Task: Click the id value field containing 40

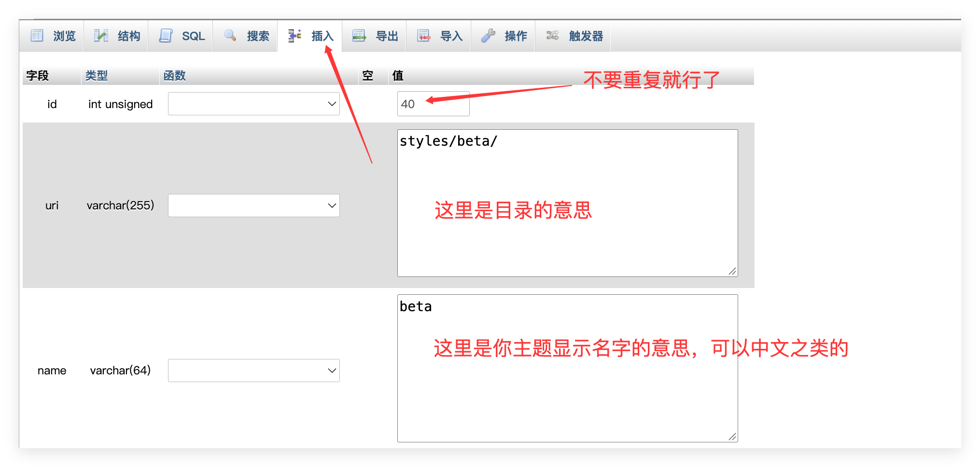Action: click(x=433, y=104)
